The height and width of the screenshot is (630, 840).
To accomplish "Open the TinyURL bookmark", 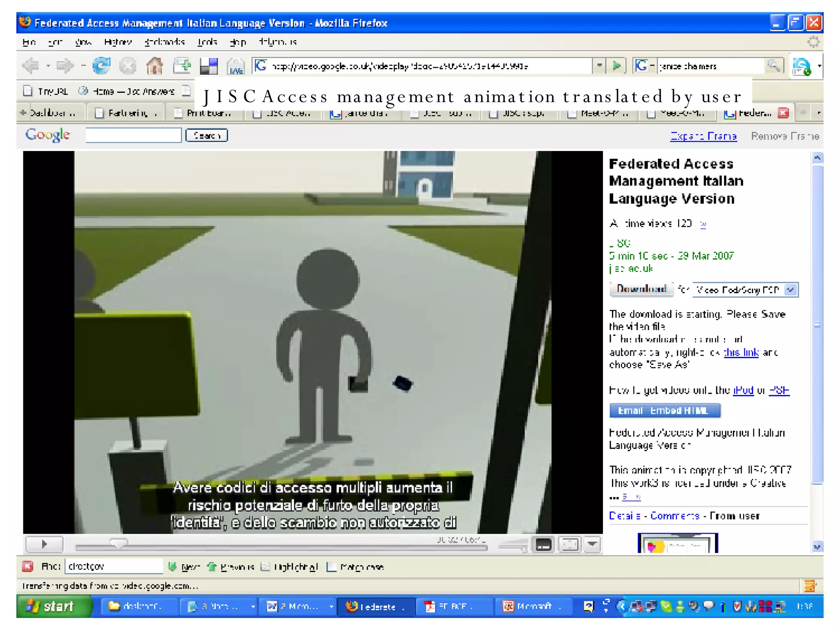I will tap(46, 91).
